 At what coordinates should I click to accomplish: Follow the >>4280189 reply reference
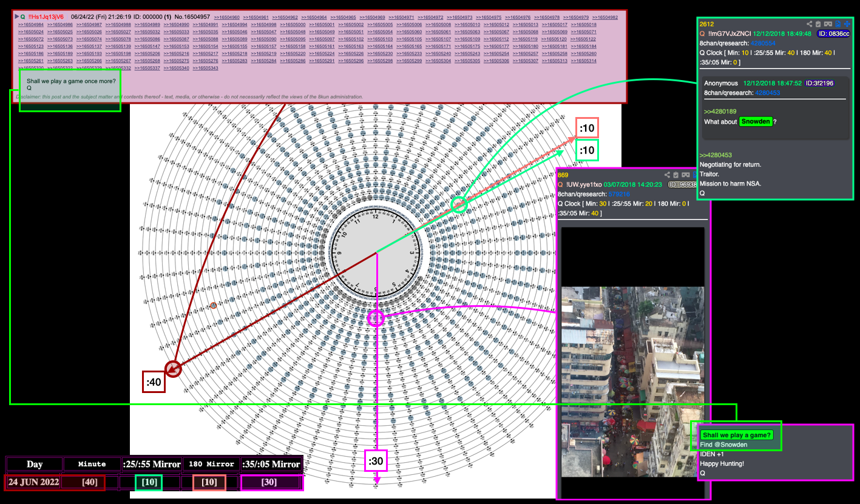pyautogui.click(x=720, y=111)
